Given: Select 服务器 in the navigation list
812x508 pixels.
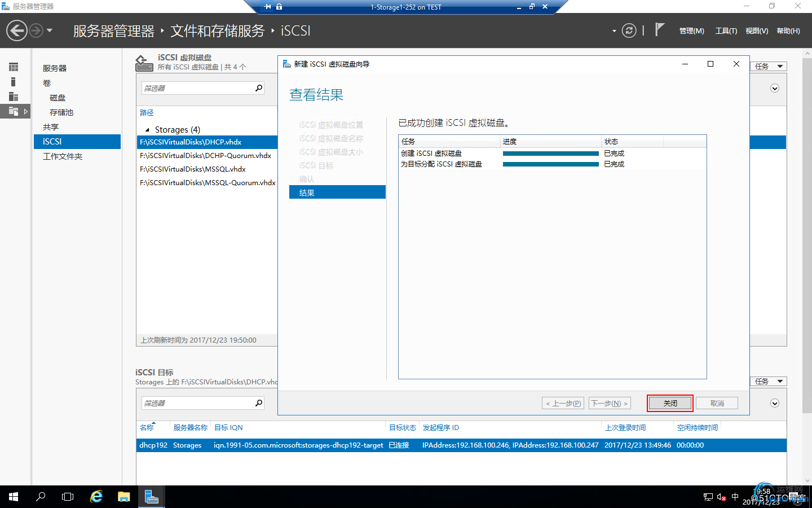Looking at the screenshot, I should [55, 68].
